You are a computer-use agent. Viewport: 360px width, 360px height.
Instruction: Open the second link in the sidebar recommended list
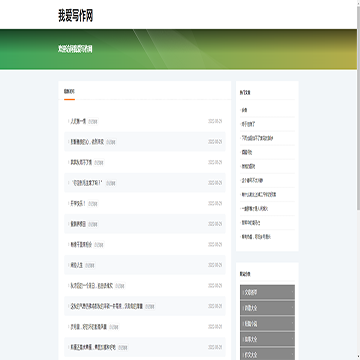248,124
